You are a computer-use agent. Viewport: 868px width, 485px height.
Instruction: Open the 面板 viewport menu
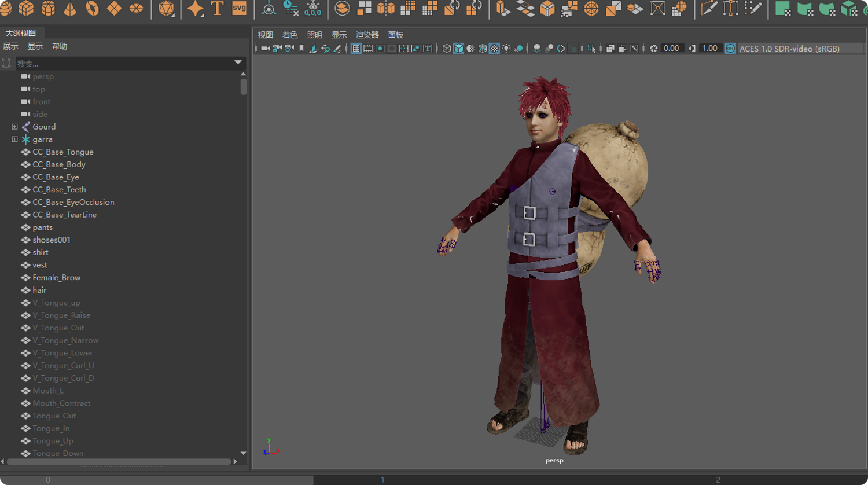(395, 35)
